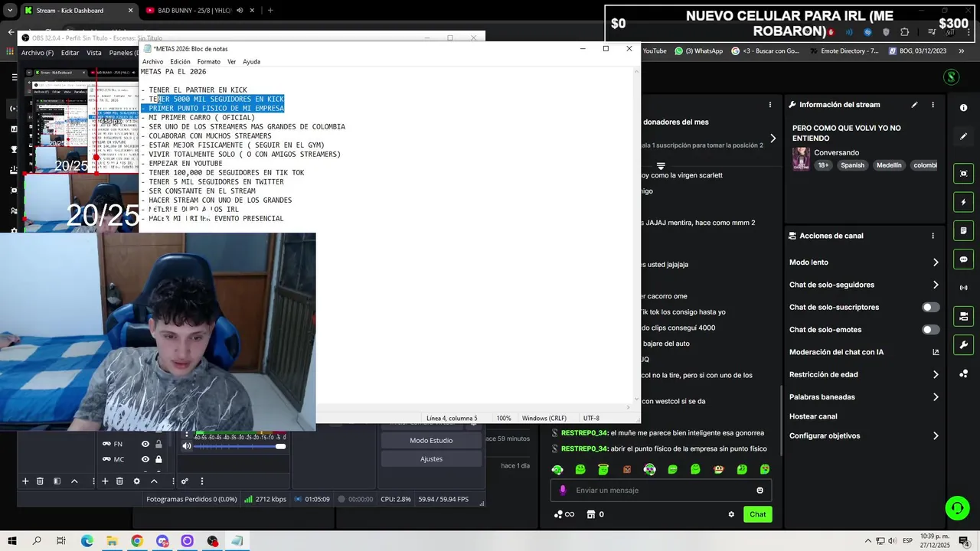Open the Kick support headset button
This screenshot has height=551, width=980.
pyautogui.click(x=956, y=507)
